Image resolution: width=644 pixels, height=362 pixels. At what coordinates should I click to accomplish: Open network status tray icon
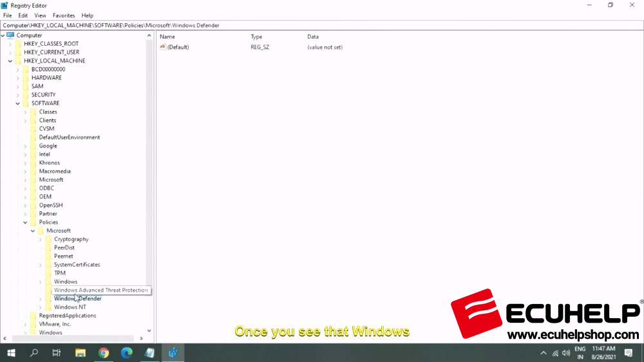click(x=555, y=353)
